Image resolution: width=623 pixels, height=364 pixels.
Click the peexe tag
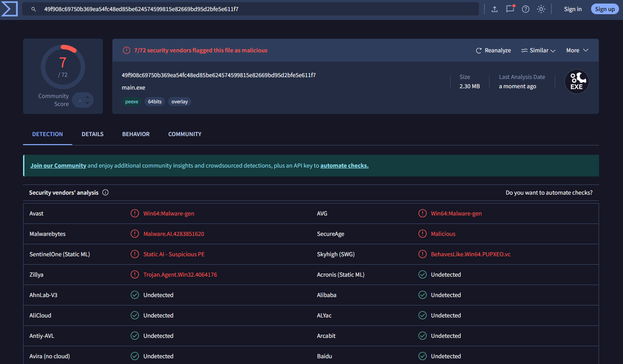pos(132,102)
